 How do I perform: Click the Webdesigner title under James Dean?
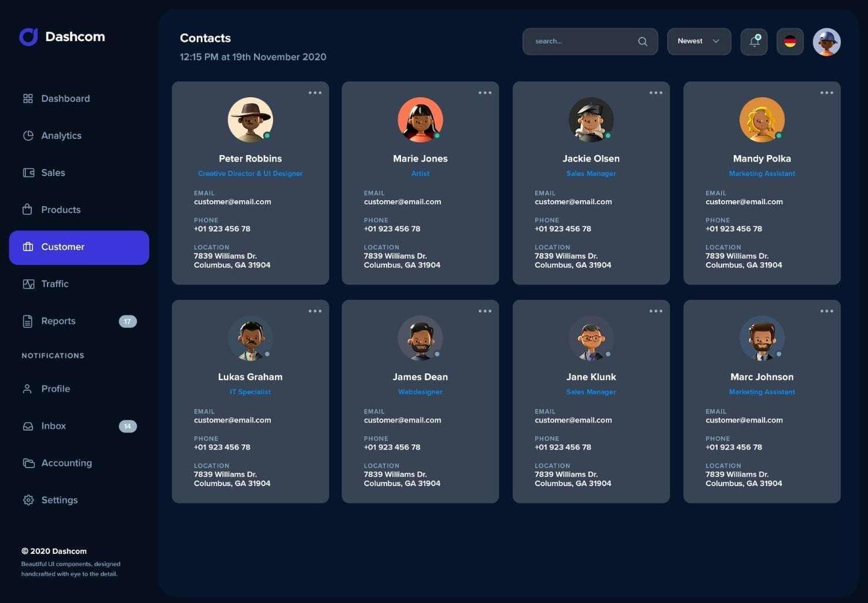pos(420,392)
